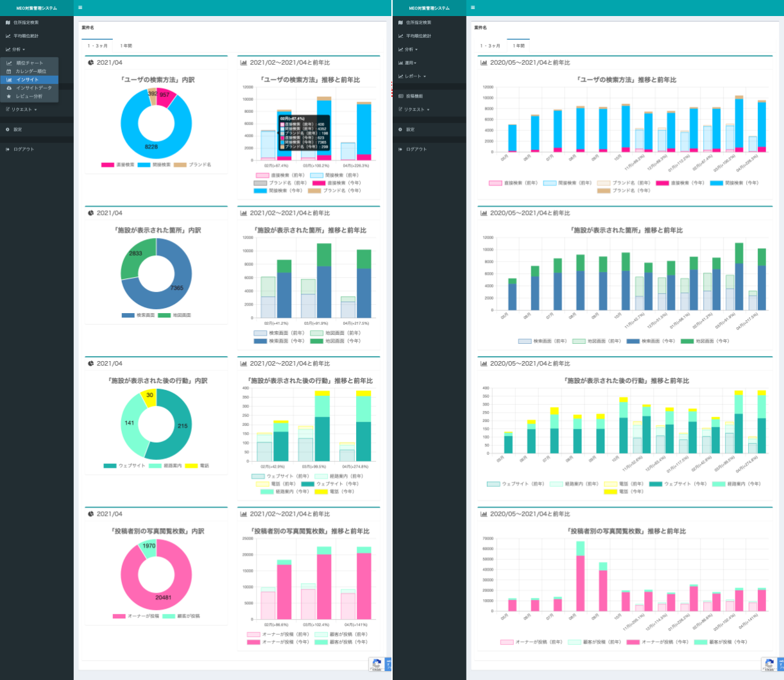The width and height of the screenshot is (784, 680).
Task: Toggle 検索画面（前年） legend in the left window bar chart
Action: click(280, 333)
